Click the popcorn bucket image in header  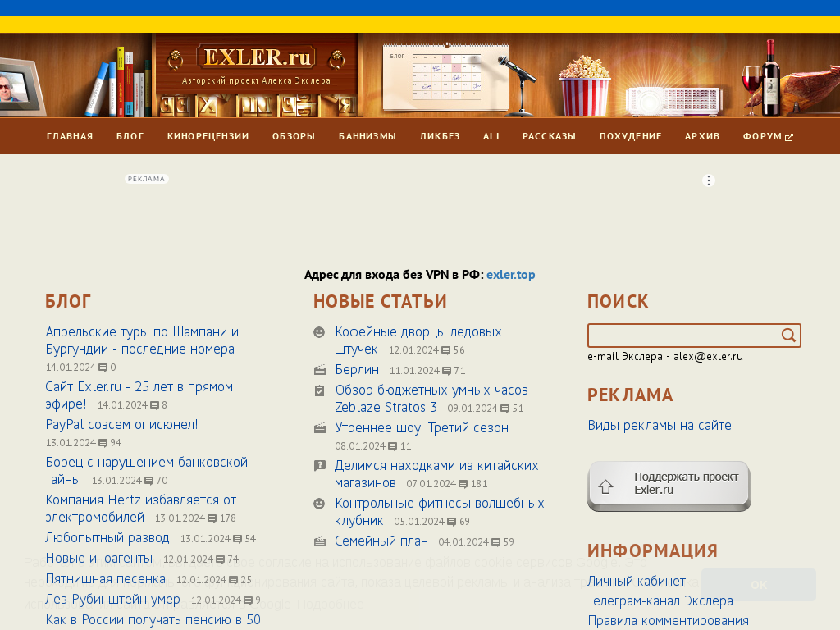[584, 85]
